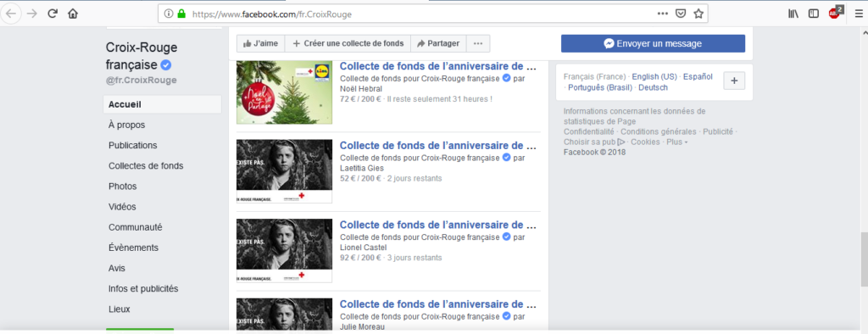This screenshot has width=868, height=334.
Task: Toggle the sidebar view icon
Action: click(814, 14)
